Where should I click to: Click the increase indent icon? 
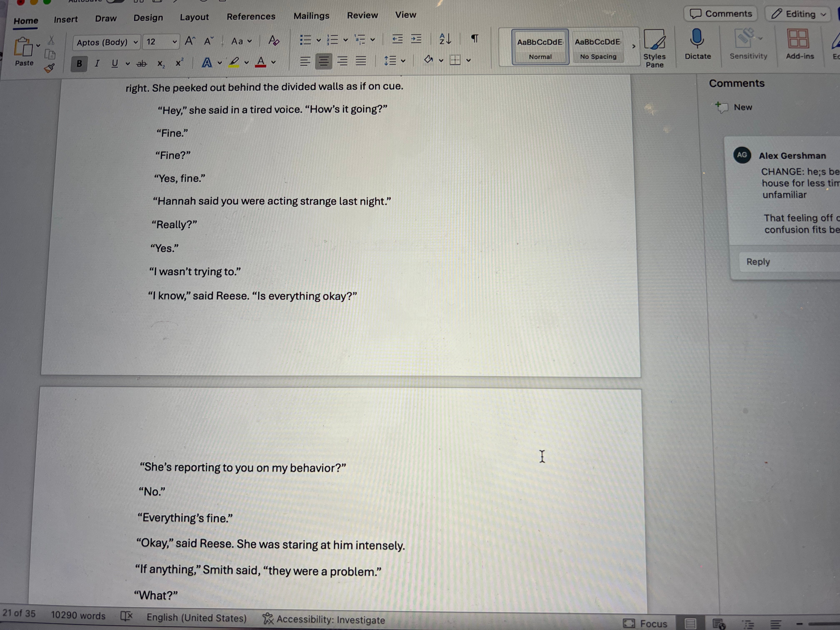point(416,39)
